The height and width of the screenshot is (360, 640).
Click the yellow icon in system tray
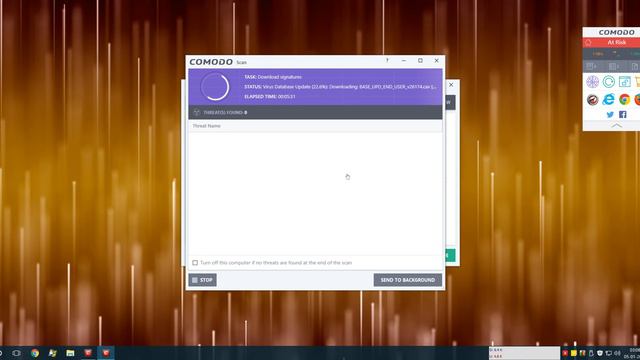[x=573, y=353]
